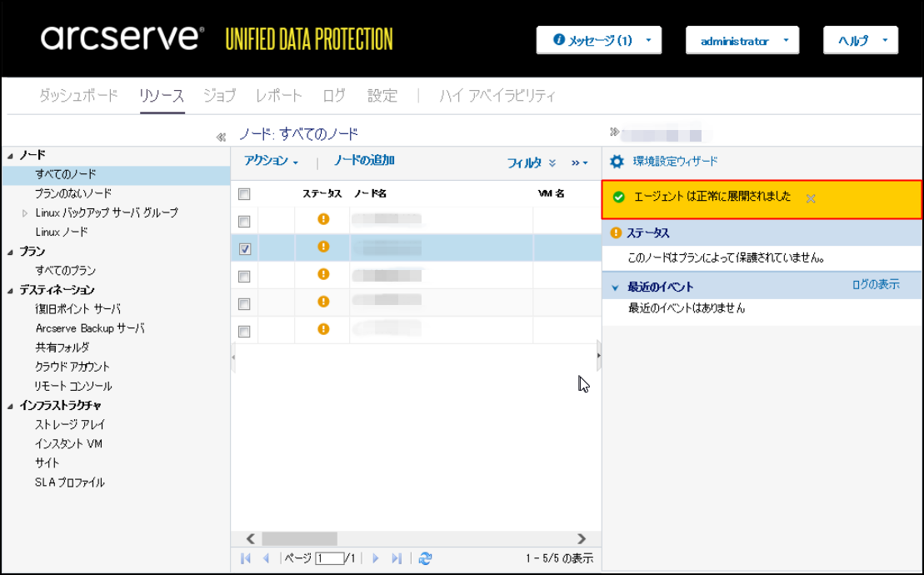The height and width of the screenshot is (575, 924).
Task: Expand the フィルタ chevron
Action: click(x=552, y=162)
